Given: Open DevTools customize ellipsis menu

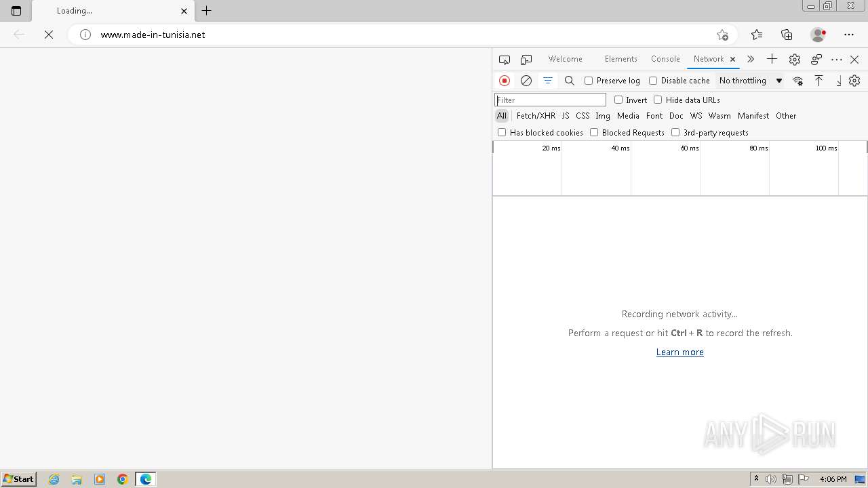Looking at the screenshot, I should (837, 60).
